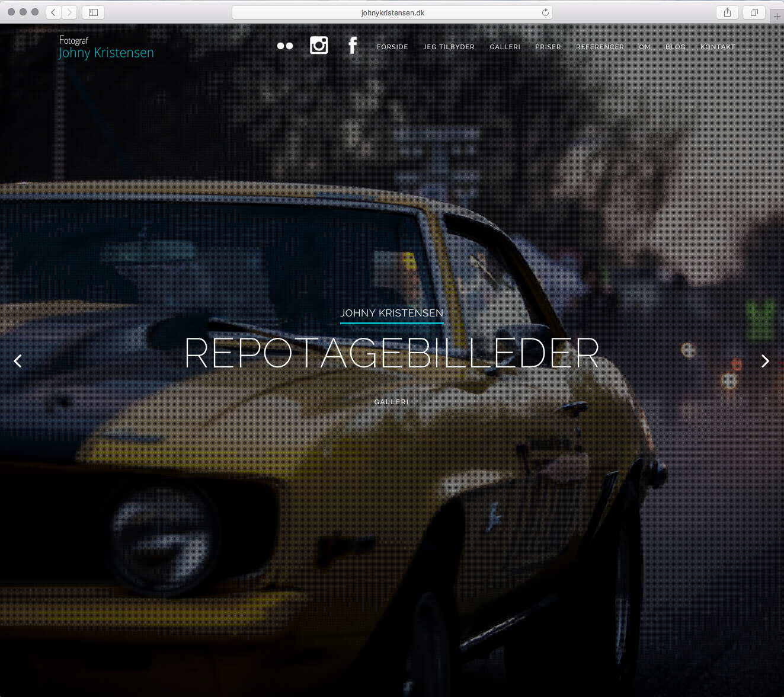Open the Flickr profile icon

tap(285, 46)
